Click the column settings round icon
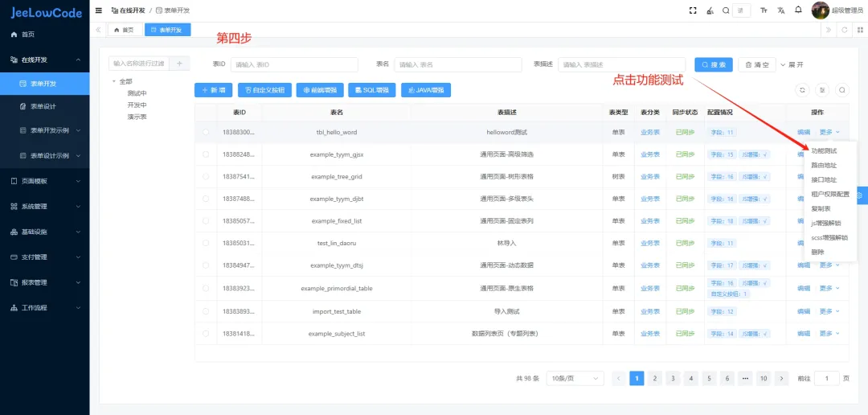Viewport: 868px width, 415px height. [x=822, y=90]
